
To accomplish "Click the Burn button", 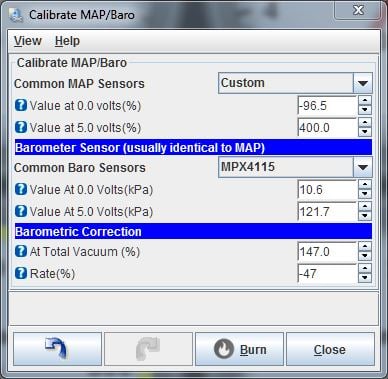I will point(239,349).
